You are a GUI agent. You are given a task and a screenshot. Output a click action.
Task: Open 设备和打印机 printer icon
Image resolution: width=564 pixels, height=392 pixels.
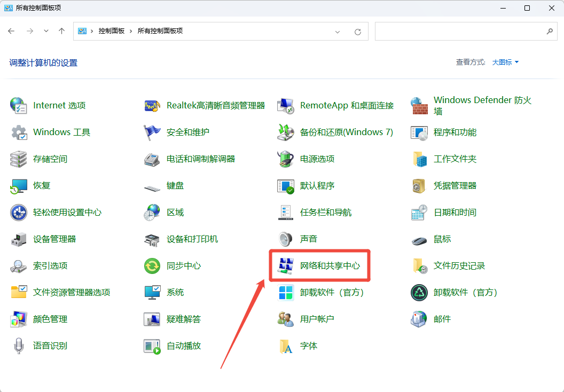pyautogui.click(x=152, y=239)
